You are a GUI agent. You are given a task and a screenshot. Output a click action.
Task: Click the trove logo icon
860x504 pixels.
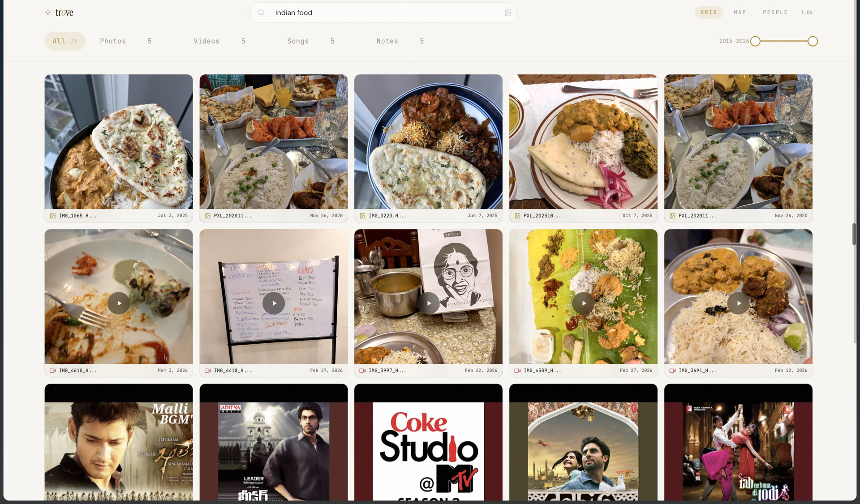(48, 13)
